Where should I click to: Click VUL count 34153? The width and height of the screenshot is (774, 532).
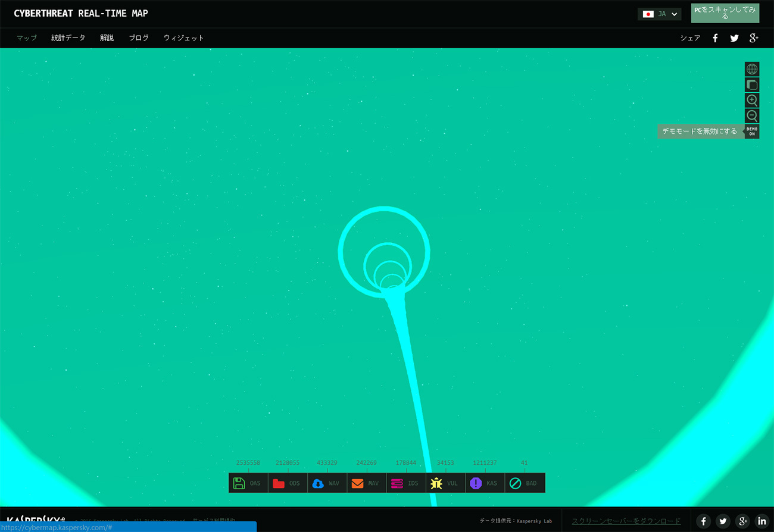pos(445,463)
